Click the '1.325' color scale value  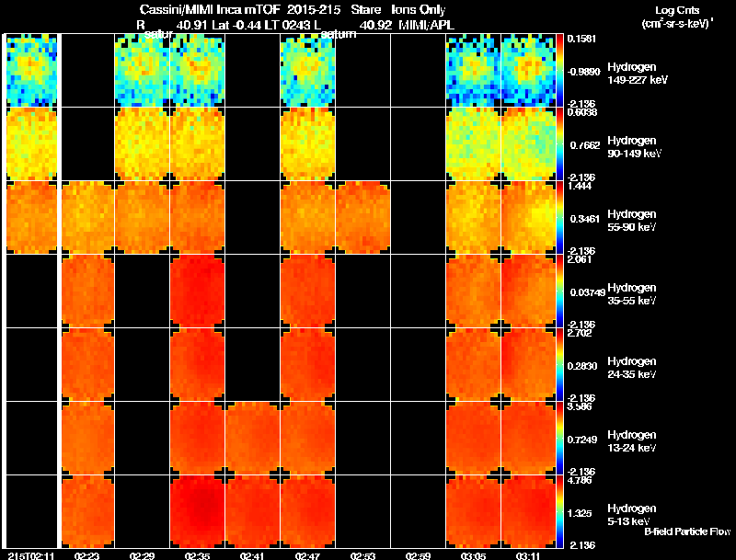581,514
